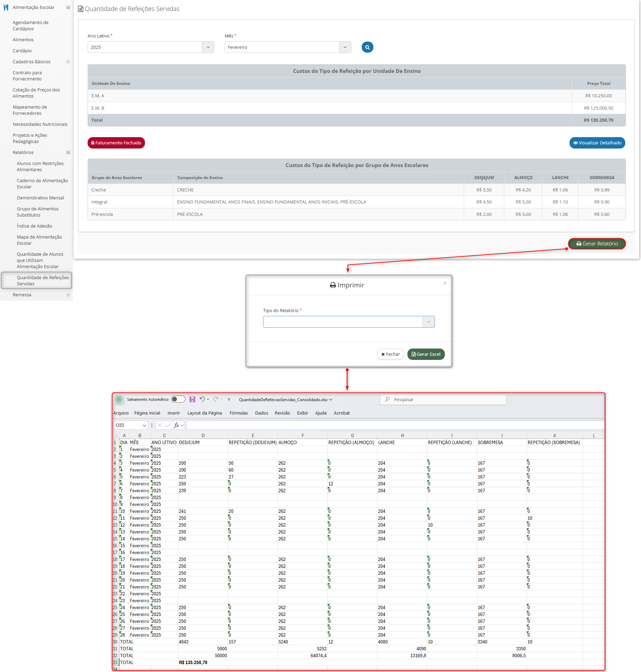The image size is (641, 672).
Task: Open the Página Inicial tab
Action: pyautogui.click(x=147, y=413)
